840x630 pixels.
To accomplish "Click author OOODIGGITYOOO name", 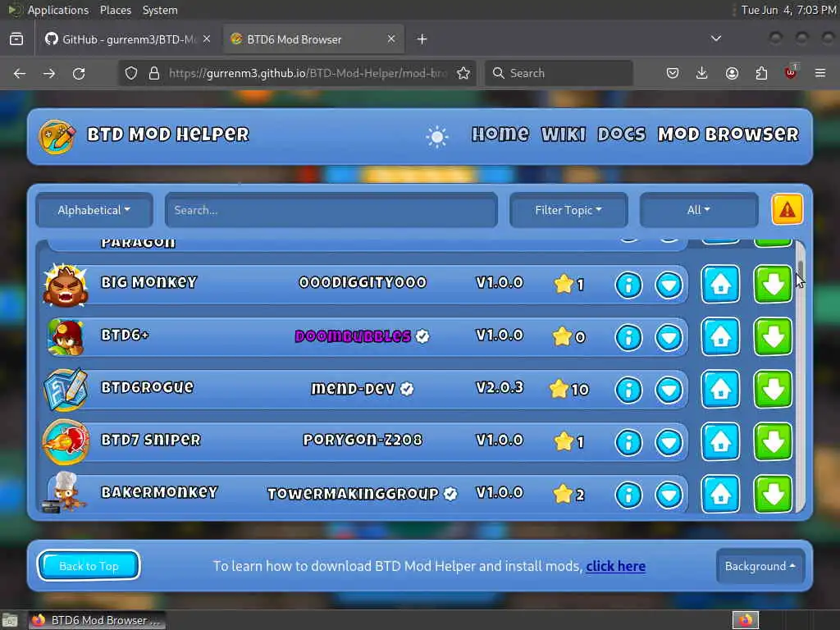I will pos(363,282).
